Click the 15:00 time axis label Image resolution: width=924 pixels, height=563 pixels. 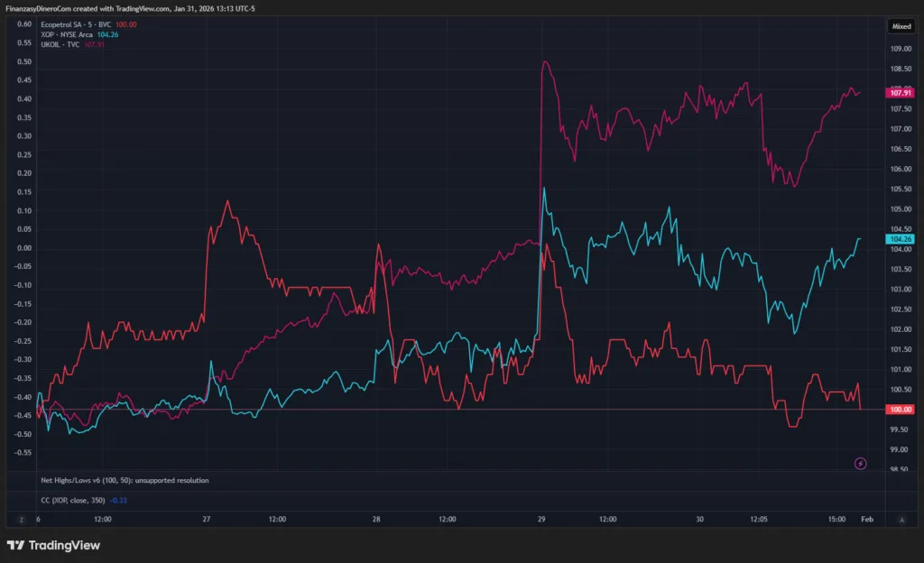(x=836, y=520)
